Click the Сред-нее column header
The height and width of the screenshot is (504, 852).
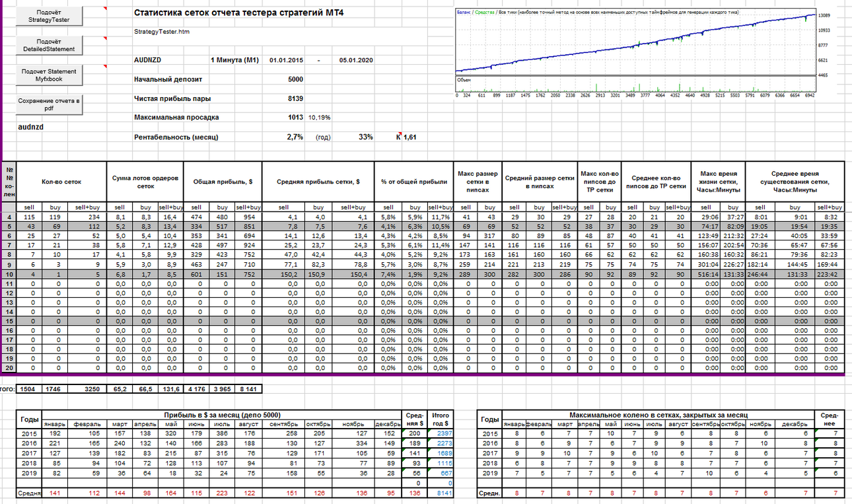829,419
